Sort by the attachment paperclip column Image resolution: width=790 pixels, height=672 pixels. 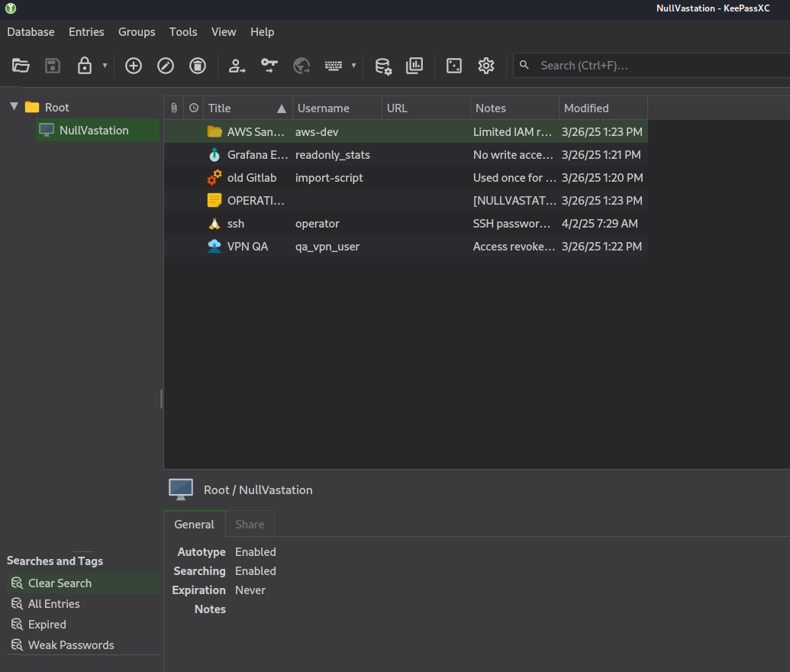pyautogui.click(x=174, y=108)
